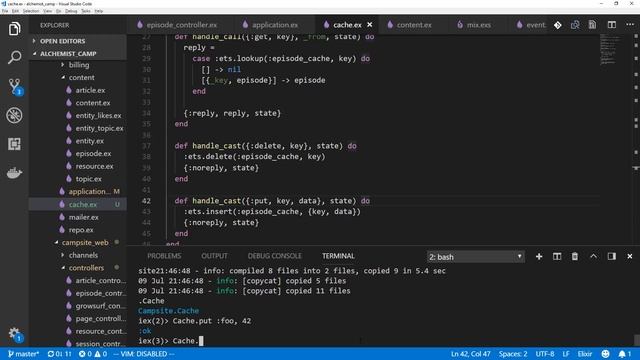Open the Explorer view icon
The image size is (640, 360).
(x=14, y=29)
